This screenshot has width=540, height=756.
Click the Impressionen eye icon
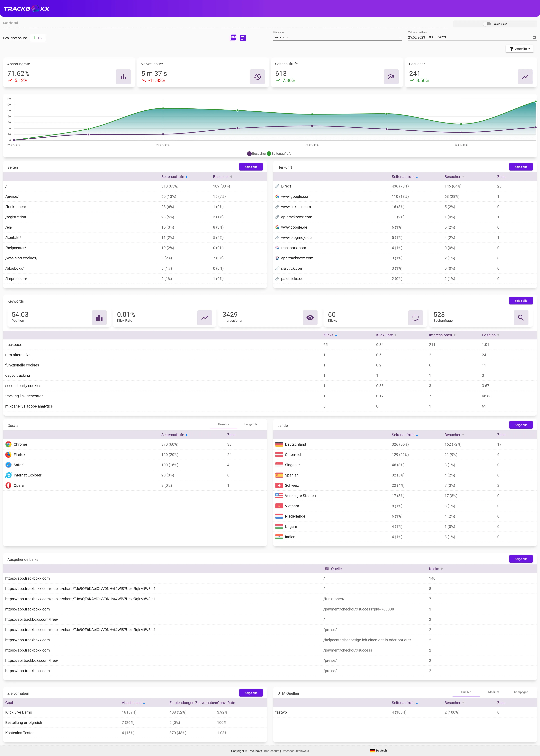pos(310,318)
